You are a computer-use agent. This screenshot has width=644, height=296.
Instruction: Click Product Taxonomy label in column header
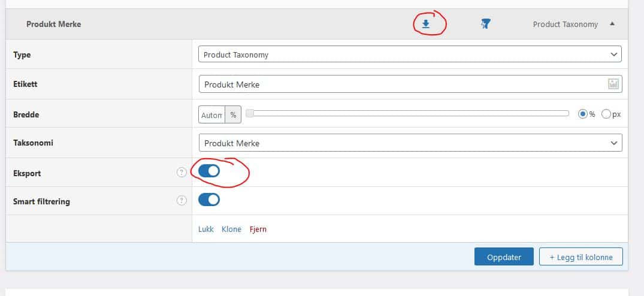click(x=565, y=24)
